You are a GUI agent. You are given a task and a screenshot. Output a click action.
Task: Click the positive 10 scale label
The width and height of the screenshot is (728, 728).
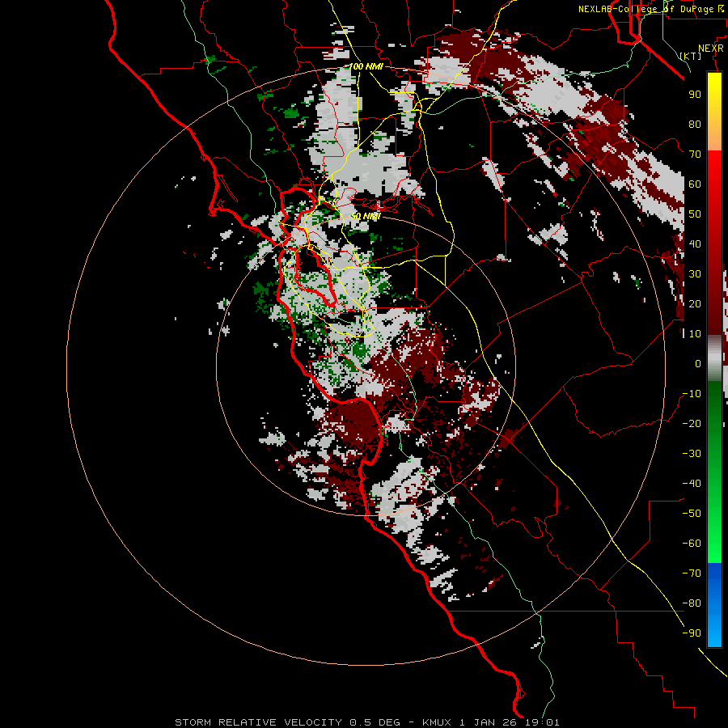point(695,334)
